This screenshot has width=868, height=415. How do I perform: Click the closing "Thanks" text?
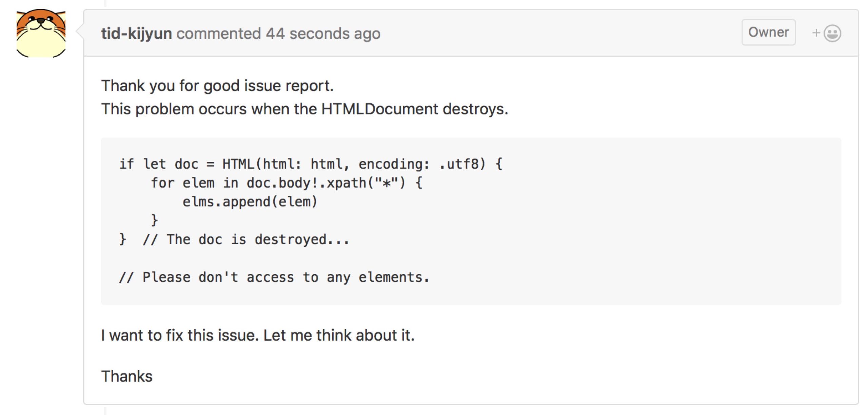(127, 376)
